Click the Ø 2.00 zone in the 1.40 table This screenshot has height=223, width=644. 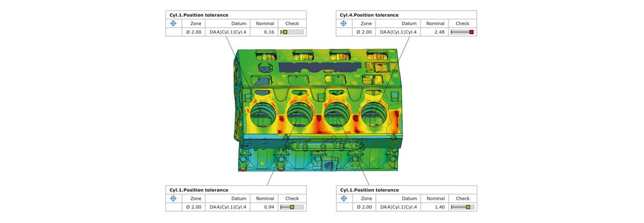tap(365, 207)
